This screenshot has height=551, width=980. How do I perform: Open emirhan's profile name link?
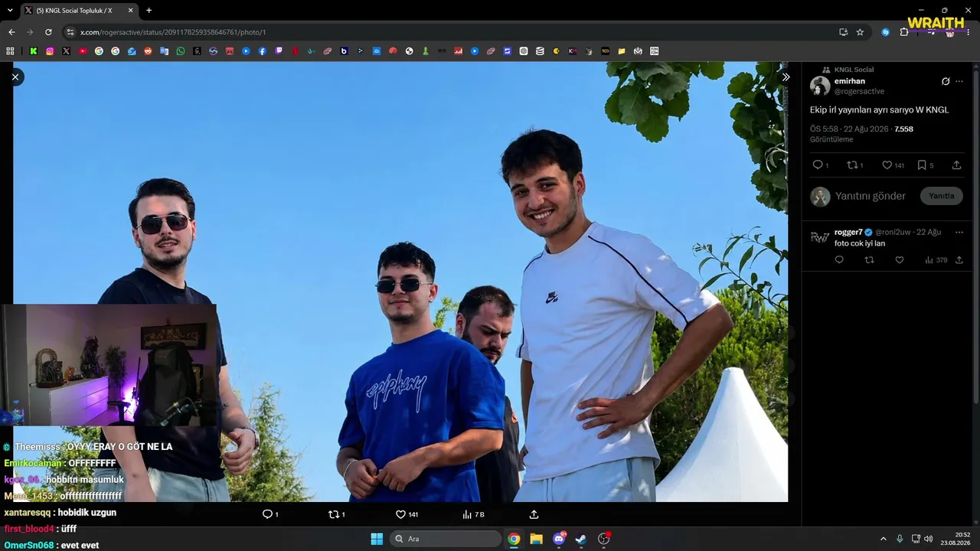[x=850, y=81]
